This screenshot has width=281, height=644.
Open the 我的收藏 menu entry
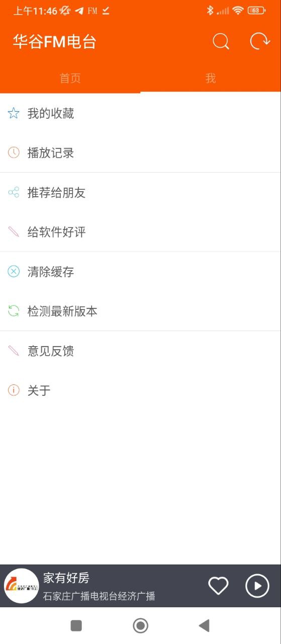[140, 113]
